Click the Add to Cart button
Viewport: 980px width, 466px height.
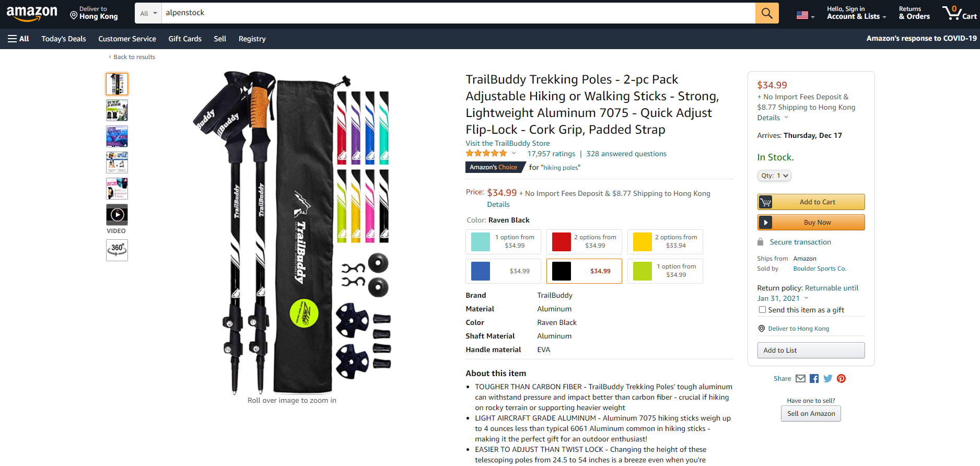[x=811, y=202]
